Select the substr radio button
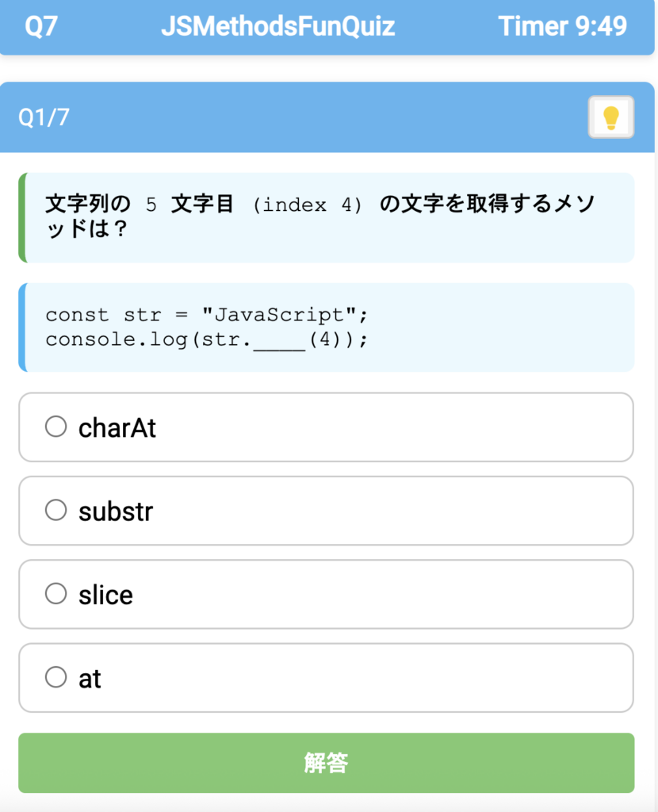The width and height of the screenshot is (658, 812). pos(56,510)
